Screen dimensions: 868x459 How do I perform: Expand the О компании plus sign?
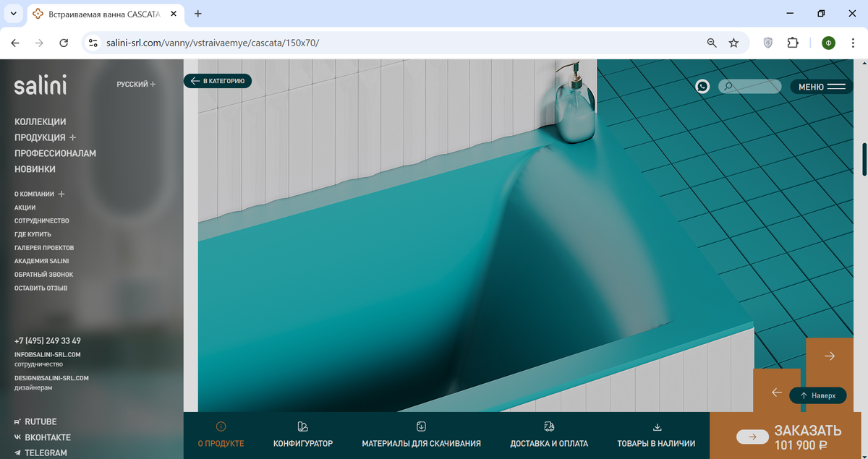pos(61,194)
